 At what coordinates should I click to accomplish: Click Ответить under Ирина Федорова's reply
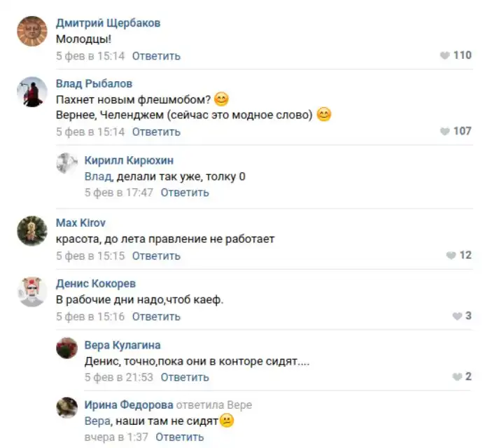(179, 437)
